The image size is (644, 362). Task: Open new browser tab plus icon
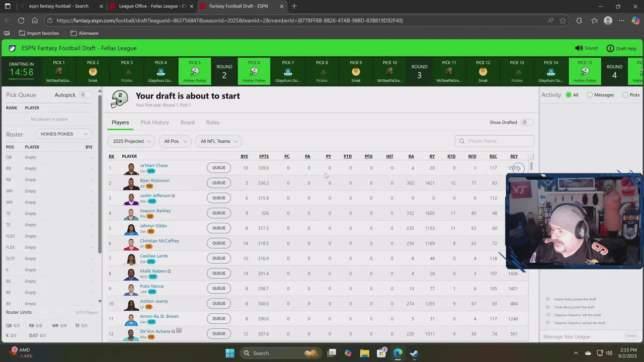[x=294, y=6]
